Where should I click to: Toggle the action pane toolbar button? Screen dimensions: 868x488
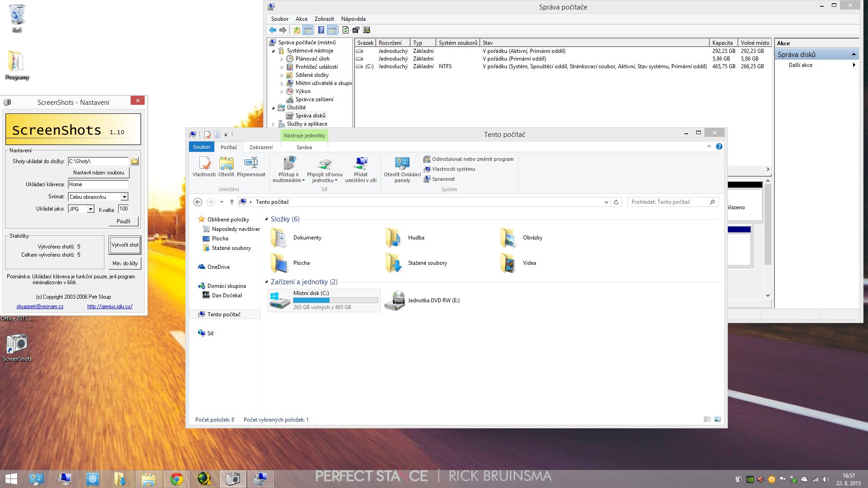(x=332, y=30)
